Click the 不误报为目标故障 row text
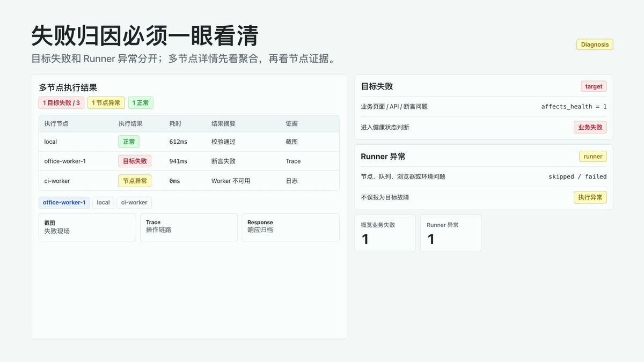The width and height of the screenshot is (644, 362). 385,197
